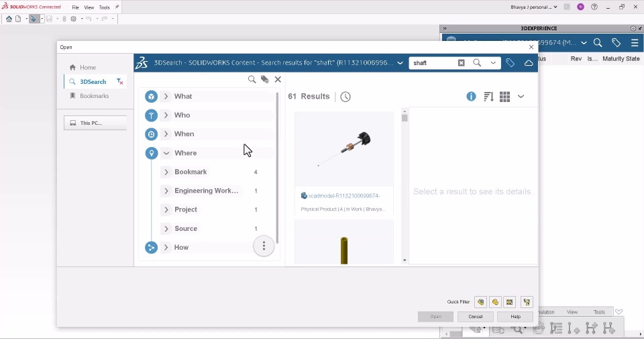Open the help question mark icon

pos(594,7)
